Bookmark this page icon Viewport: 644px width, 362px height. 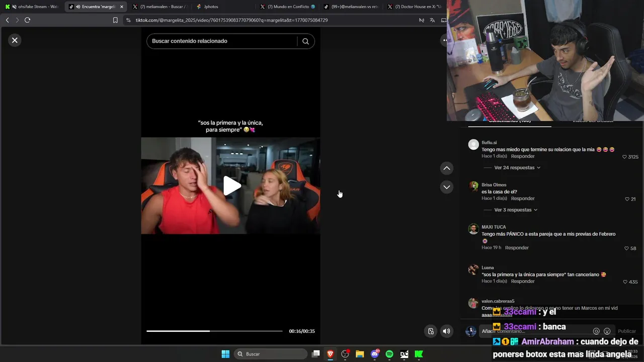click(115, 20)
